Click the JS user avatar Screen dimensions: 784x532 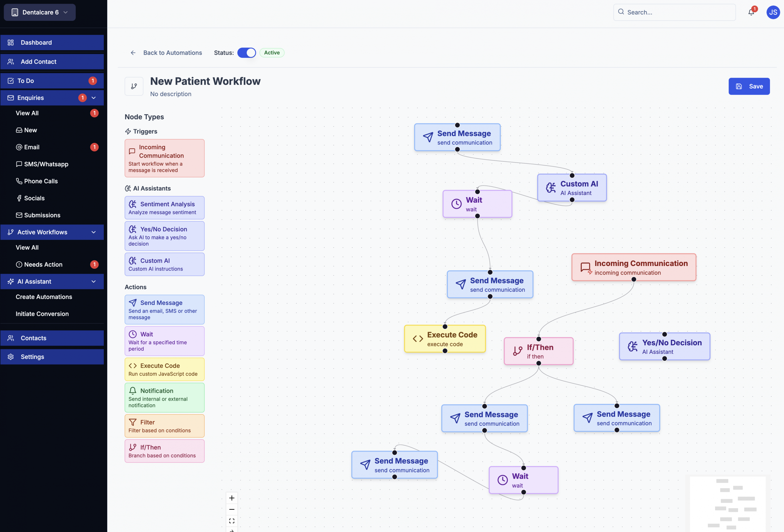(773, 13)
